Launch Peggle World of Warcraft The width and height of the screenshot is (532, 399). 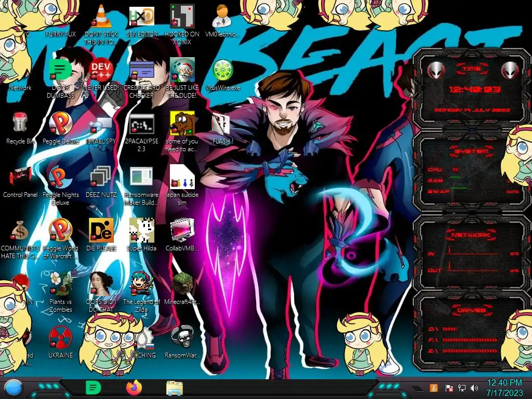click(x=60, y=230)
